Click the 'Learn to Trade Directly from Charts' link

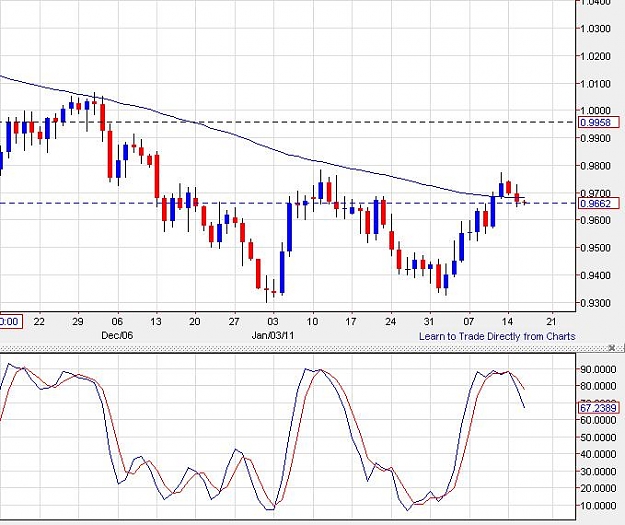(x=497, y=336)
